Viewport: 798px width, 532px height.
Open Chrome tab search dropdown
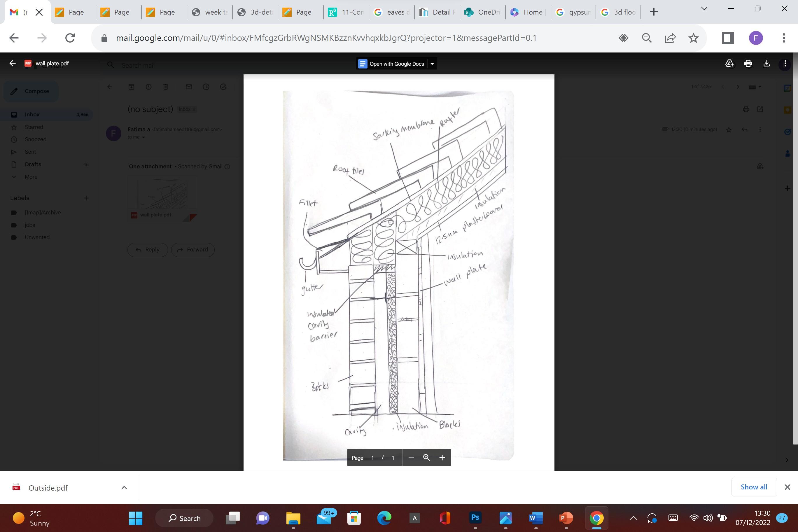pyautogui.click(x=704, y=9)
